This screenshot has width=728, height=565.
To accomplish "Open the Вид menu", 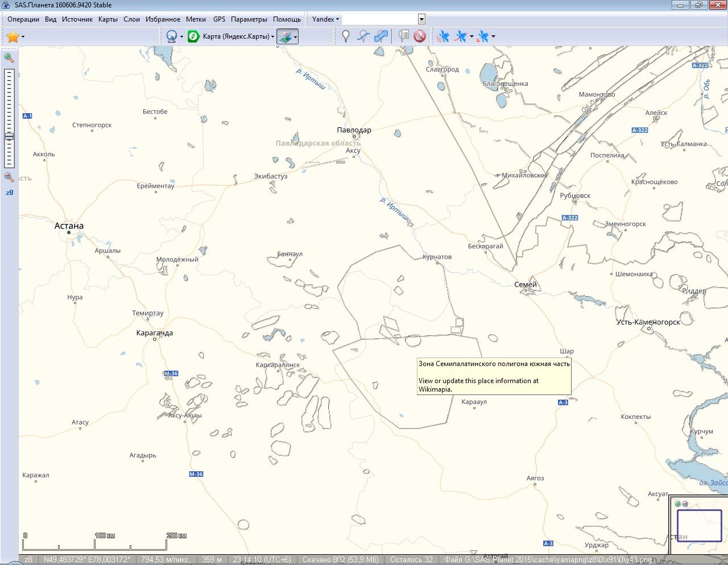I will pyautogui.click(x=51, y=19).
